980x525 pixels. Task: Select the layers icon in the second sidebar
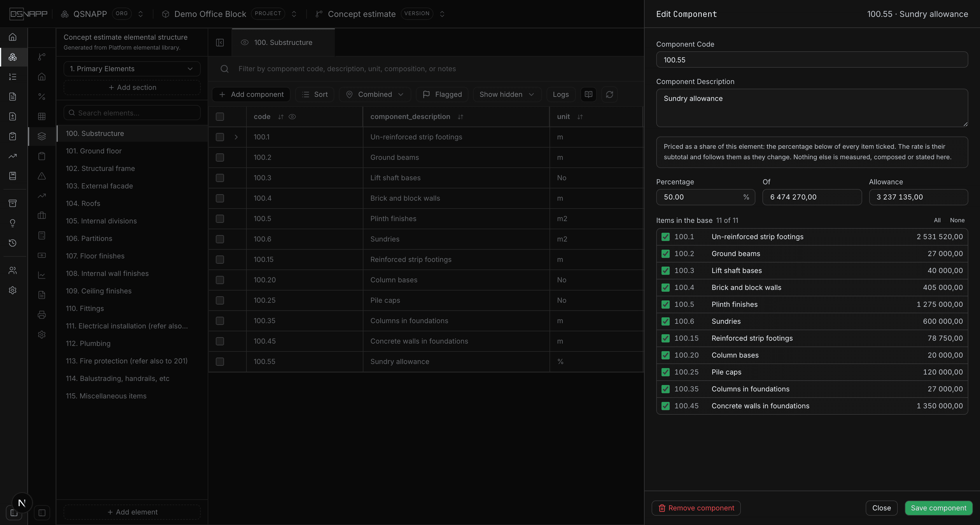pyautogui.click(x=42, y=136)
